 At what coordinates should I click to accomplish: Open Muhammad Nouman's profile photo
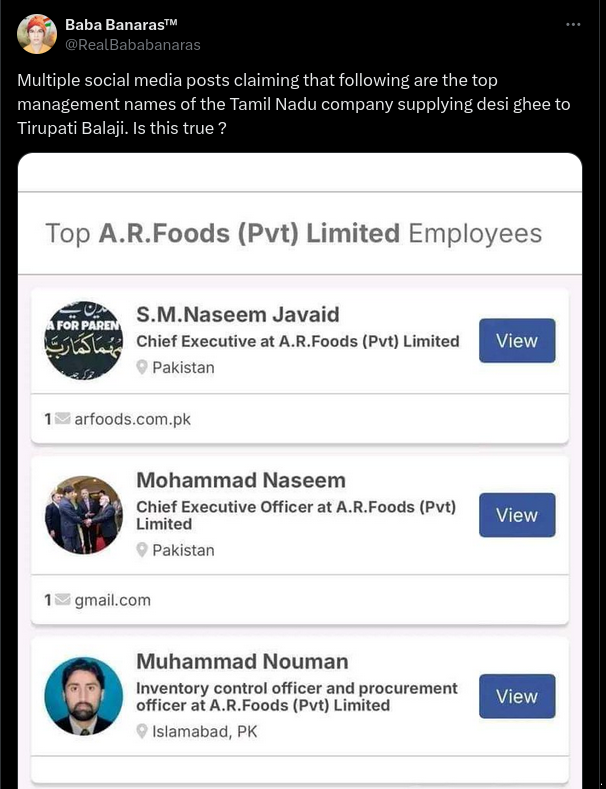[x=83, y=696]
